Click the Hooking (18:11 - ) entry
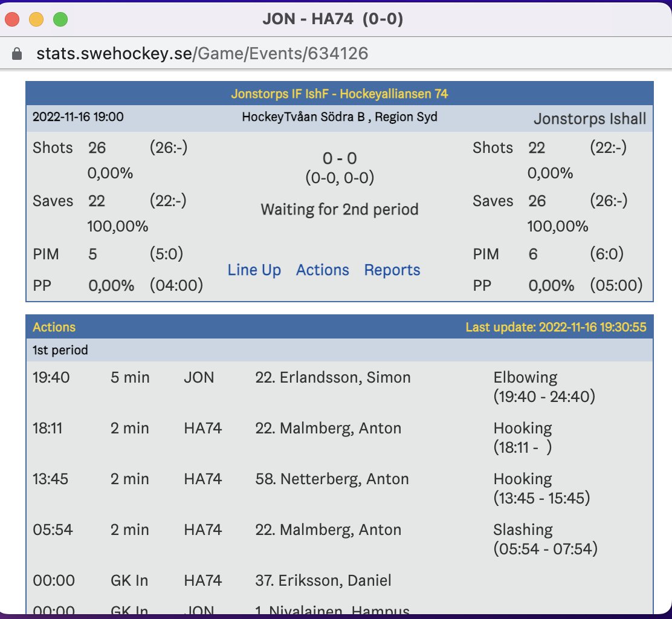 (x=523, y=438)
